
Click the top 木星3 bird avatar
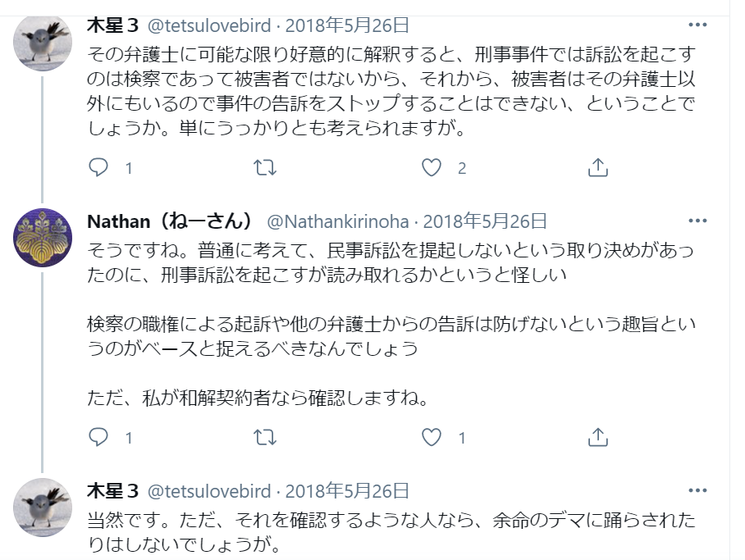pyautogui.click(x=43, y=43)
